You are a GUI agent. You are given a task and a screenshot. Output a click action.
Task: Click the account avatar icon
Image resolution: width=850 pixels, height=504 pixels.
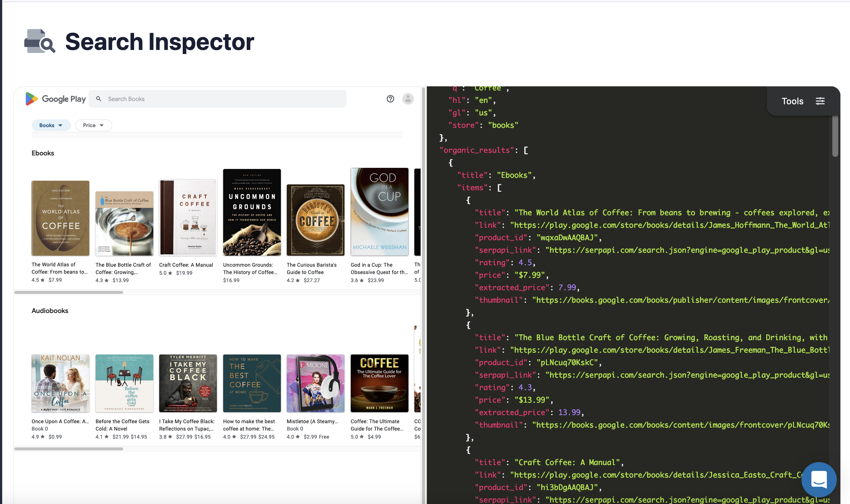(x=408, y=99)
